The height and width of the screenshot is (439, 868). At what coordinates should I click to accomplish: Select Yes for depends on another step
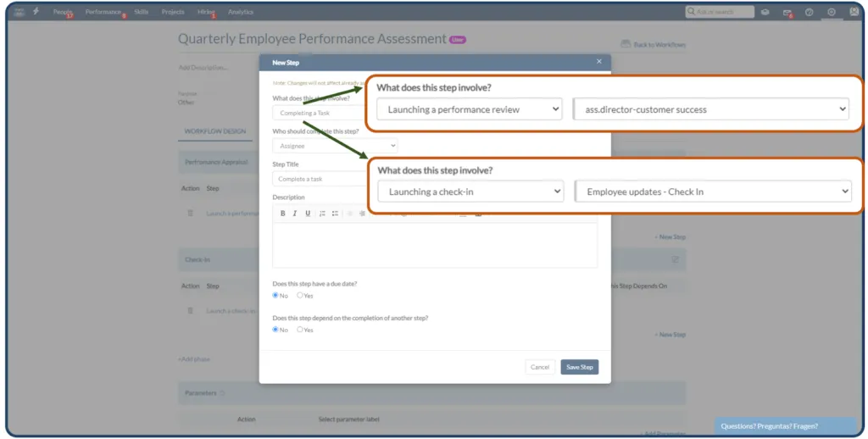coord(300,330)
